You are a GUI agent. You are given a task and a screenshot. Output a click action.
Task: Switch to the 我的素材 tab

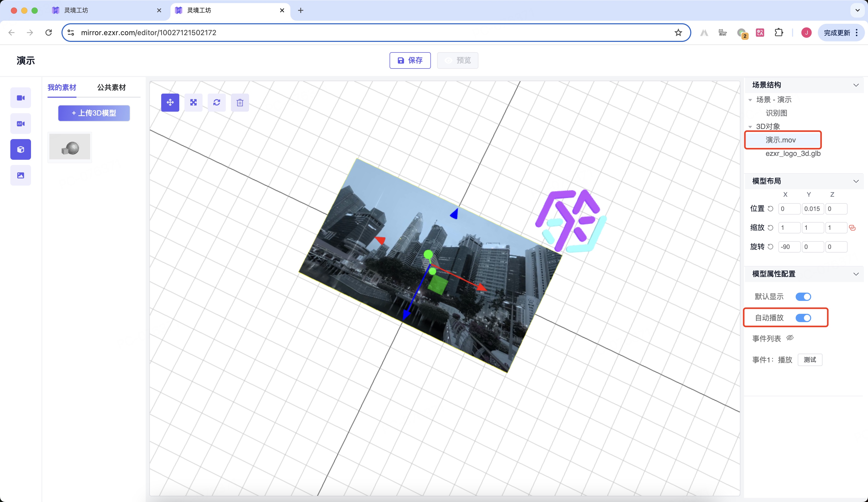pos(62,88)
